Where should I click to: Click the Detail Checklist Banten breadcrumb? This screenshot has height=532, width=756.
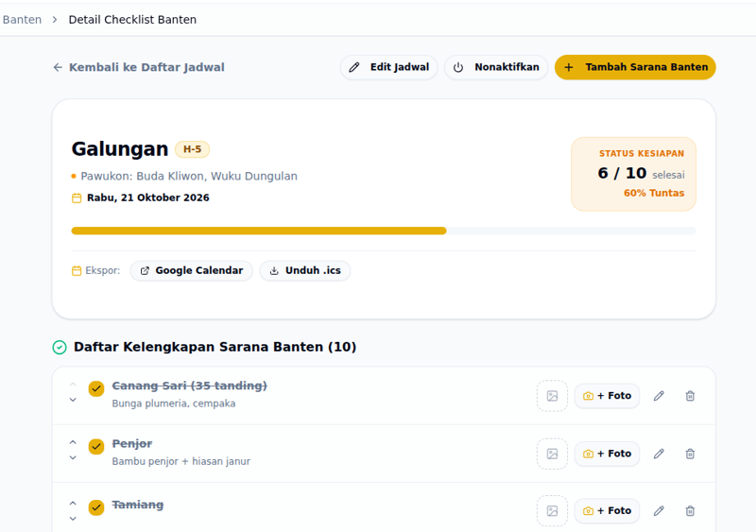click(x=132, y=20)
